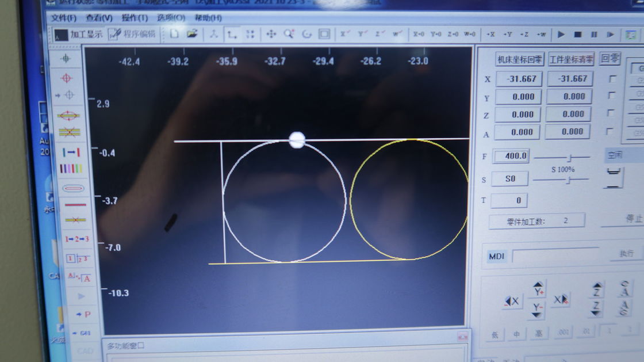Click the pan/move view arrows icon
This screenshot has width=644, height=362.
pos(271,34)
